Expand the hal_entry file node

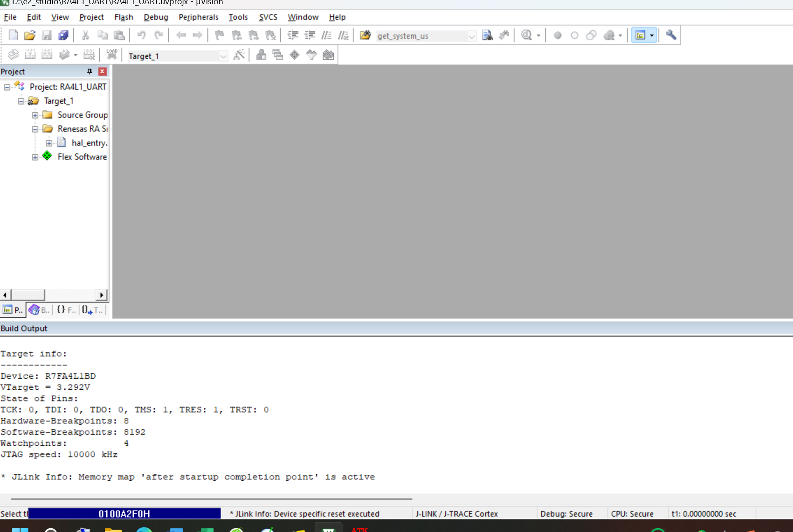[x=49, y=143]
